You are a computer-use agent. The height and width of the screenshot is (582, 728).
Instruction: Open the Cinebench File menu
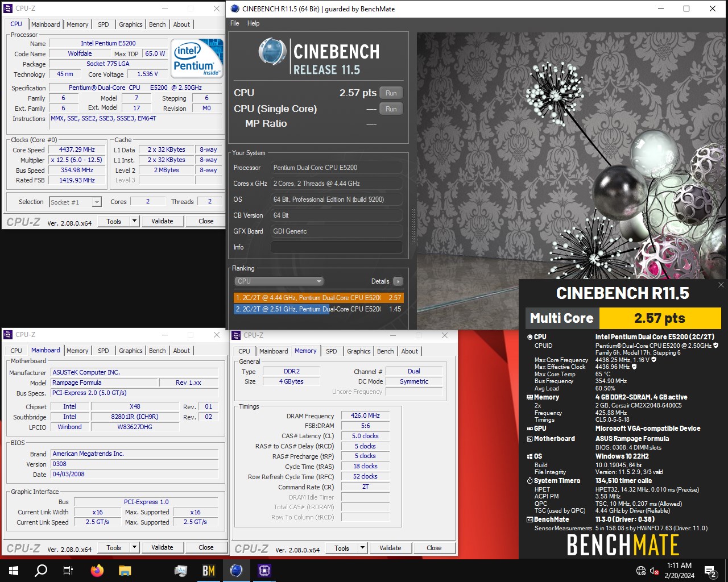[x=235, y=23]
